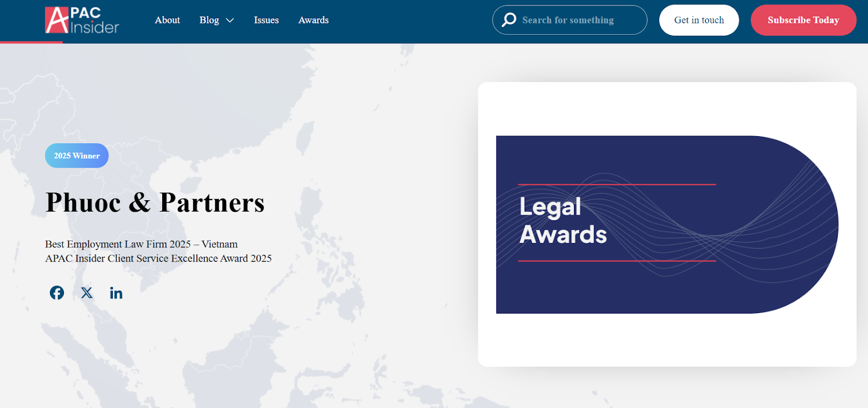Click the red progress bar under header
Image resolution: width=868 pixels, height=408 pixels.
click(x=31, y=42)
